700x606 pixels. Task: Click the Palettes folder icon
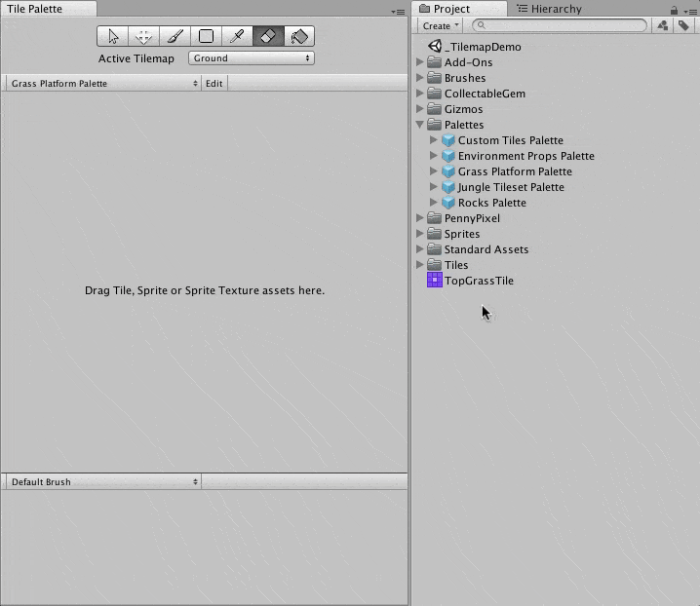(435, 125)
